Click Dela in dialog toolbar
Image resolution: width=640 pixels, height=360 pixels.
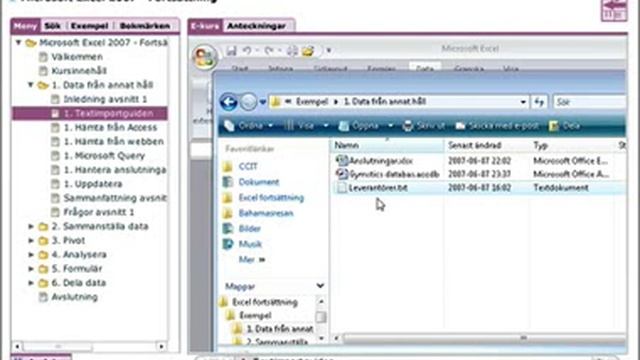(565, 126)
